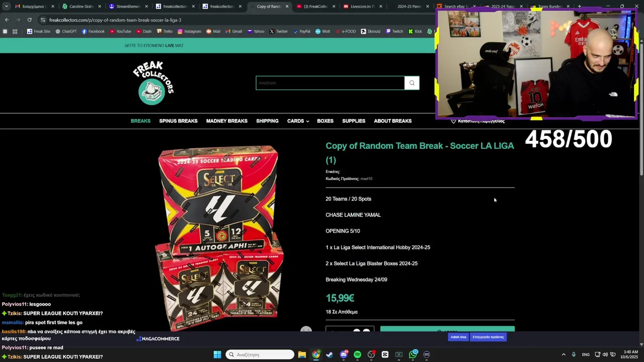Click the taskbar clock showing 1:40 AM

click(x=630, y=354)
